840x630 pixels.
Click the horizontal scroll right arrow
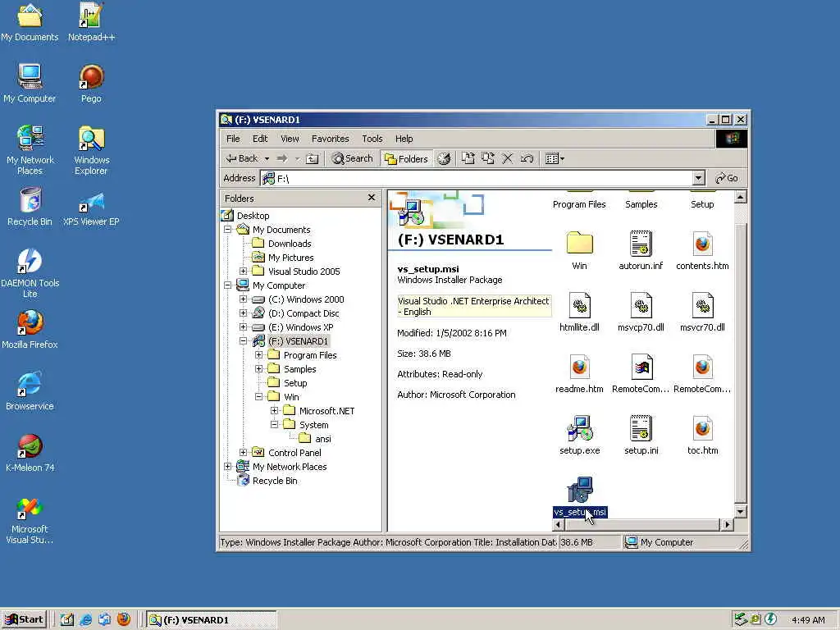(x=727, y=524)
